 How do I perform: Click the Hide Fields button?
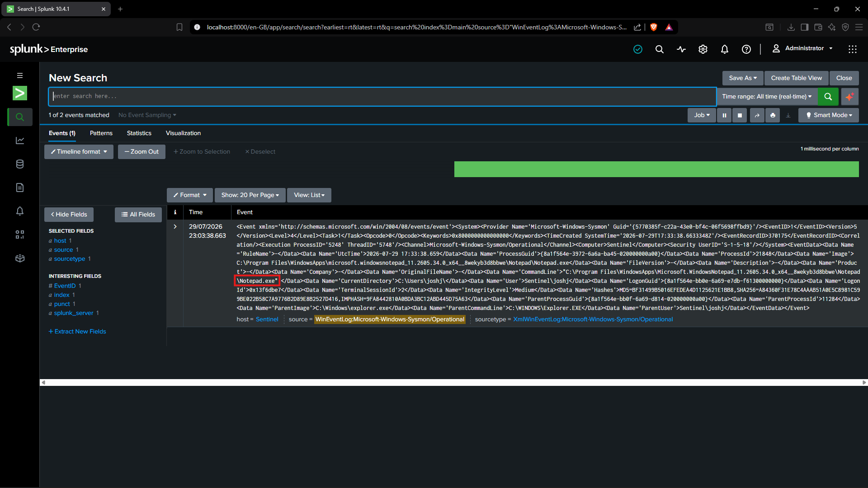click(69, 215)
